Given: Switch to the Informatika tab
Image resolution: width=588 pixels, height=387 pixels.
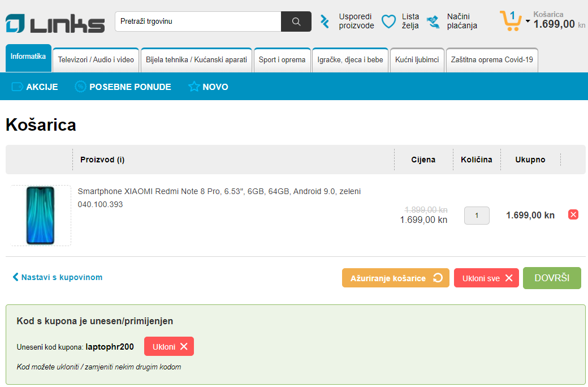Looking at the screenshot, I should click(28, 57).
